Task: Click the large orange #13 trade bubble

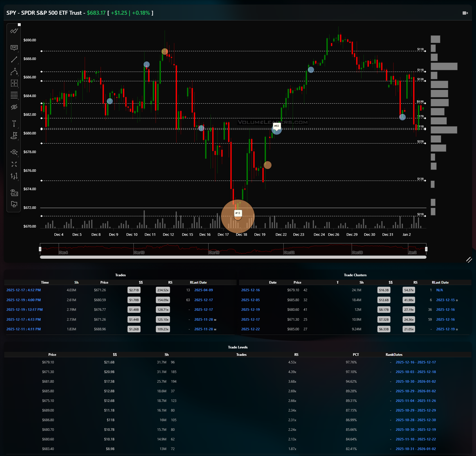Action: click(238, 216)
